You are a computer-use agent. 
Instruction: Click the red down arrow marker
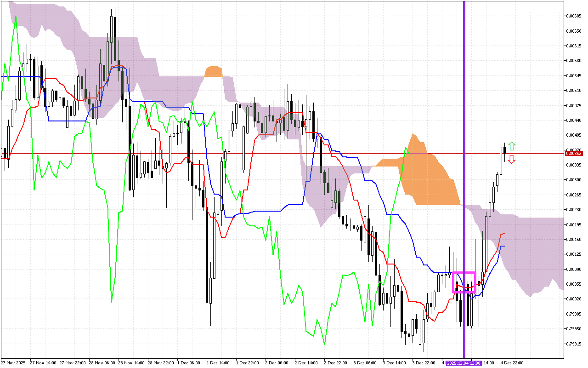511,160
